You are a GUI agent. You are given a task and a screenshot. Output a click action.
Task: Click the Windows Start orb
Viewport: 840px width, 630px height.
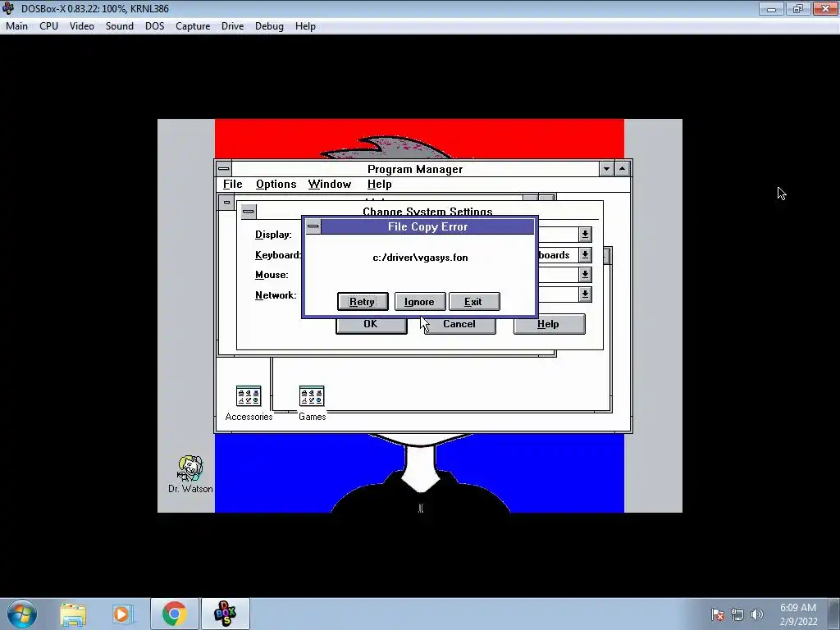pyautogui.click(x=22, y=614)
